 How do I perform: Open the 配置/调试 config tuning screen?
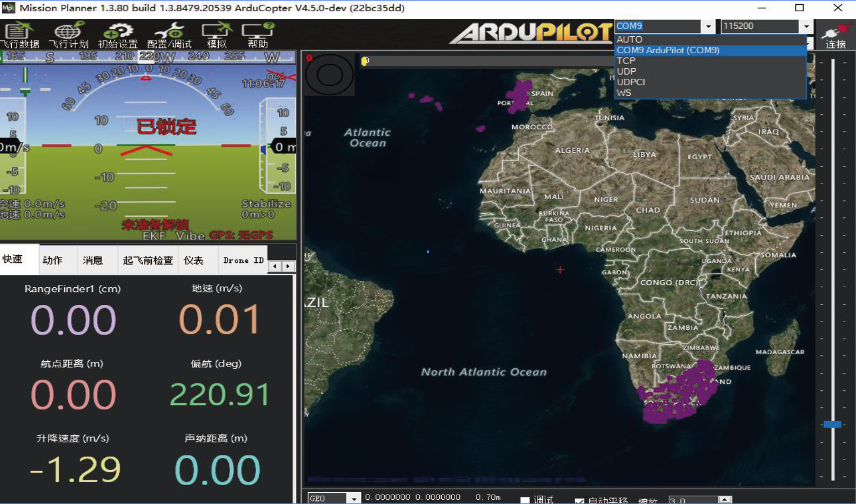click(170, 35)
